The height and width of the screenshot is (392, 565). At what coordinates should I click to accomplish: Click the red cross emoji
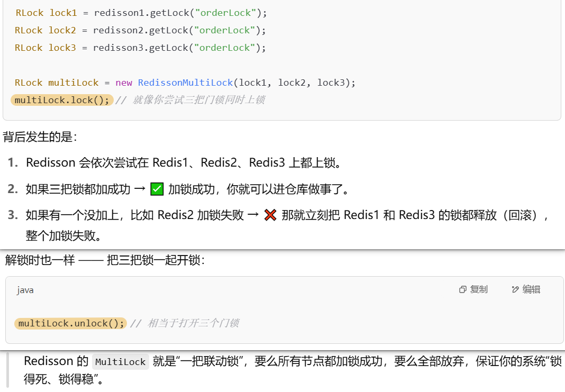click(270, 215)
